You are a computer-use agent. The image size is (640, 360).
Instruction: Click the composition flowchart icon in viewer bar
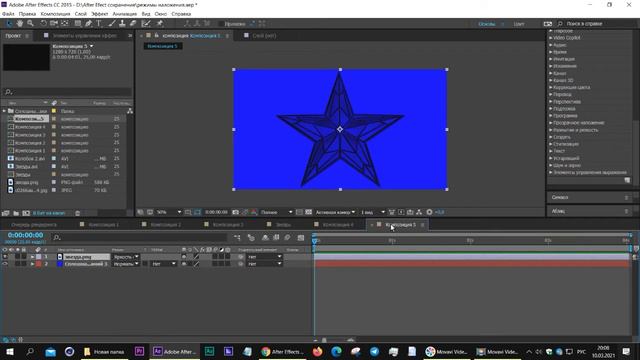pyautogui.click(x=419, y=212)
